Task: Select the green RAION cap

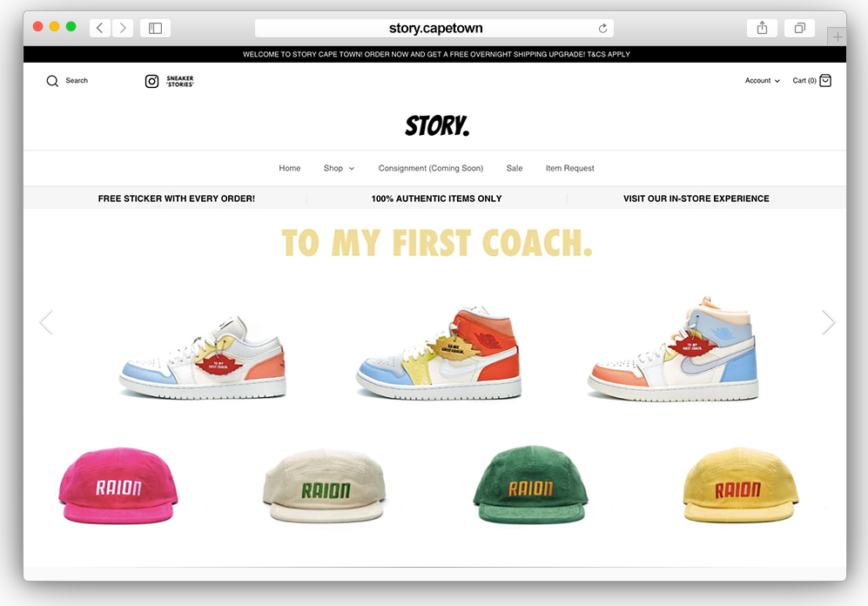Action: [531, 485]
